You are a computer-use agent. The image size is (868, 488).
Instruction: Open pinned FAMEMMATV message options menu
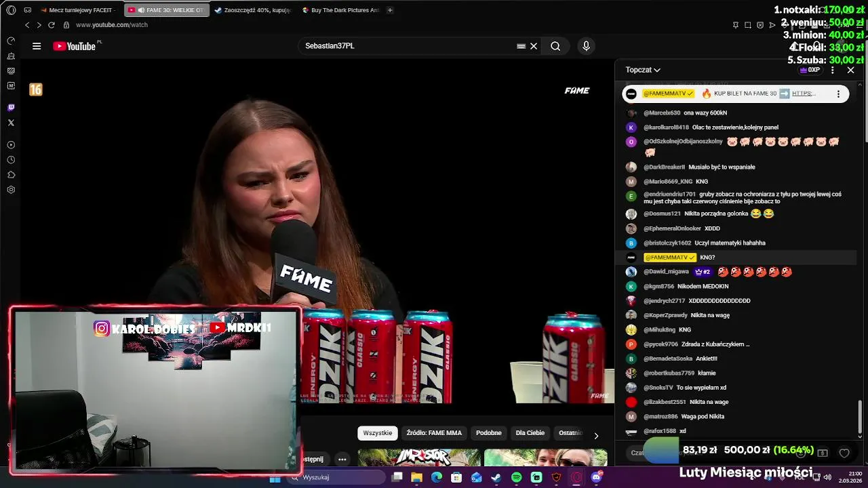tap(838, 94)
